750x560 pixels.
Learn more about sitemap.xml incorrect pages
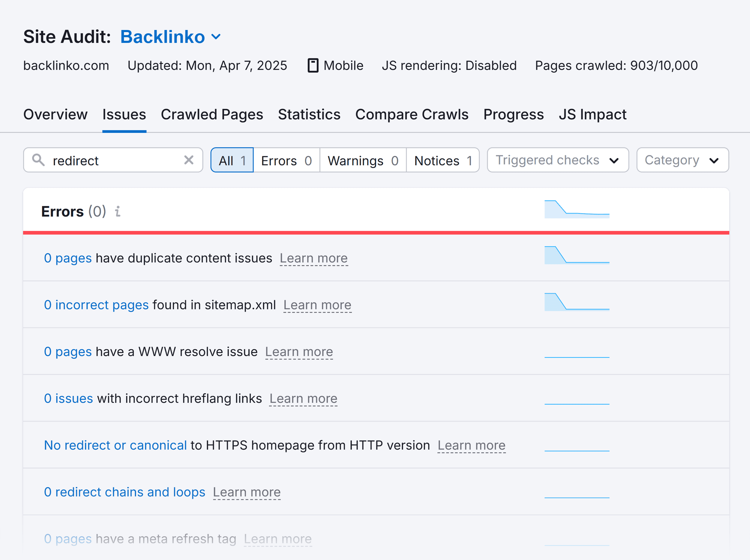pos(317,305)
